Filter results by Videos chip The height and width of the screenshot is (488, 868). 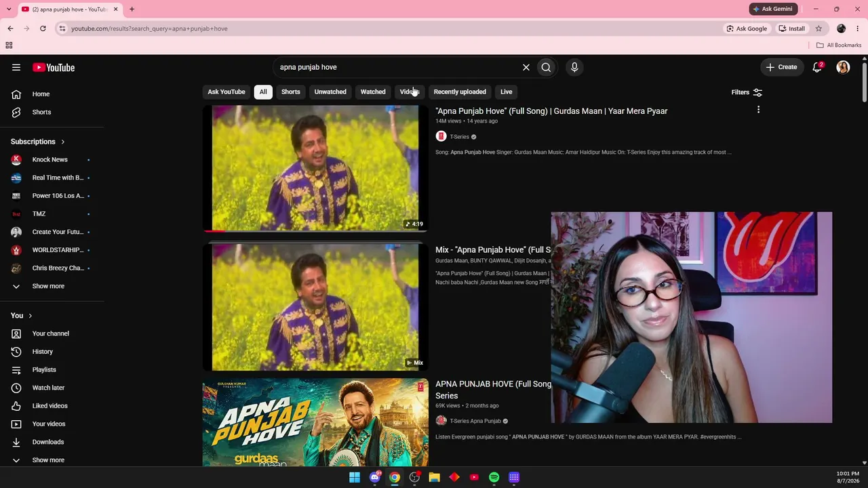(410, 91)
